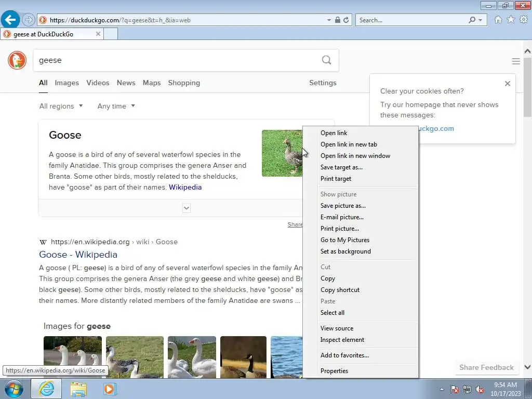Click the goose thumbnail in info box
Image resolution: width=532 pixels, height=399 pixels.
pos(282,153)
